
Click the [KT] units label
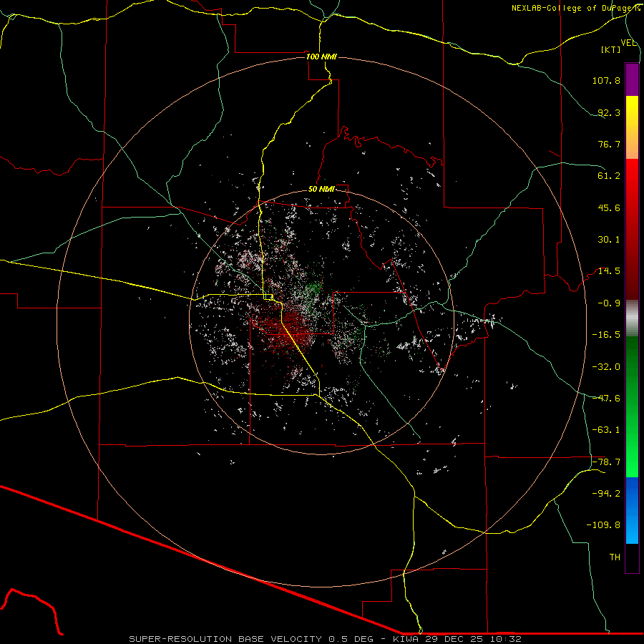click(x=611, y=49)
